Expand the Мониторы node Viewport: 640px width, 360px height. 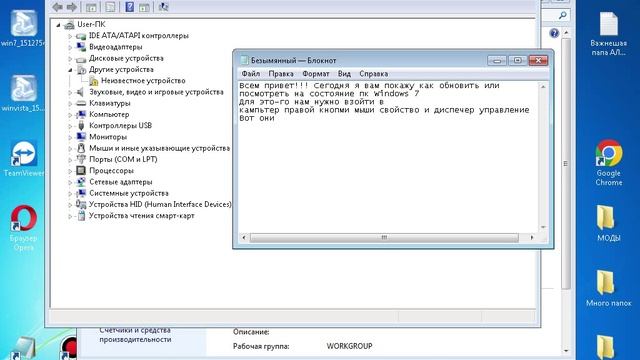(x=70, y=137)
